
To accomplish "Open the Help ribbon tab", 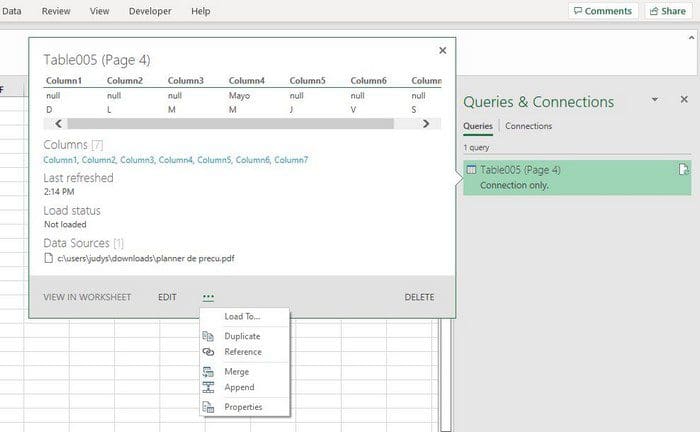I will click(200, 11).
